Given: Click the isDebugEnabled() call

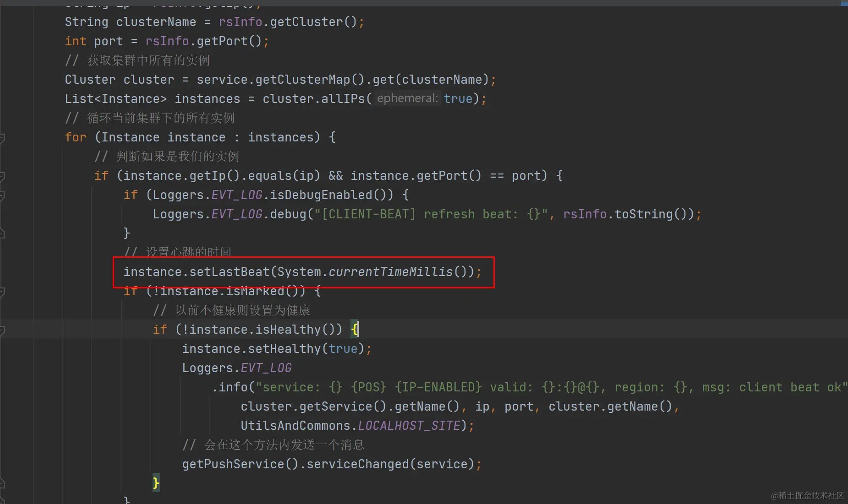Looking at the screenshot, I should (332, 195).
